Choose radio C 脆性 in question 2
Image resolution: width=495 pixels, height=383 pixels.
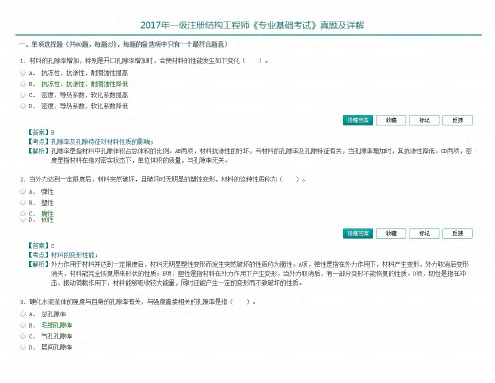tap(23, 213)
